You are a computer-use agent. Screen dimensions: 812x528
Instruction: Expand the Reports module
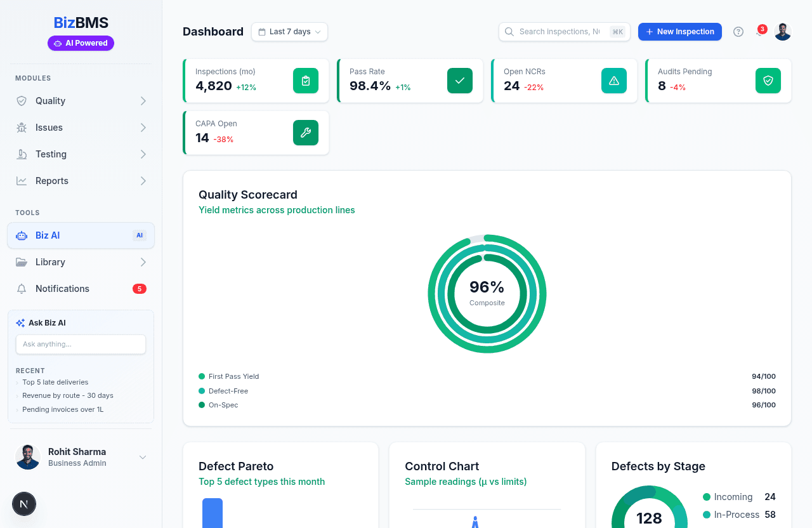point(81,181)
